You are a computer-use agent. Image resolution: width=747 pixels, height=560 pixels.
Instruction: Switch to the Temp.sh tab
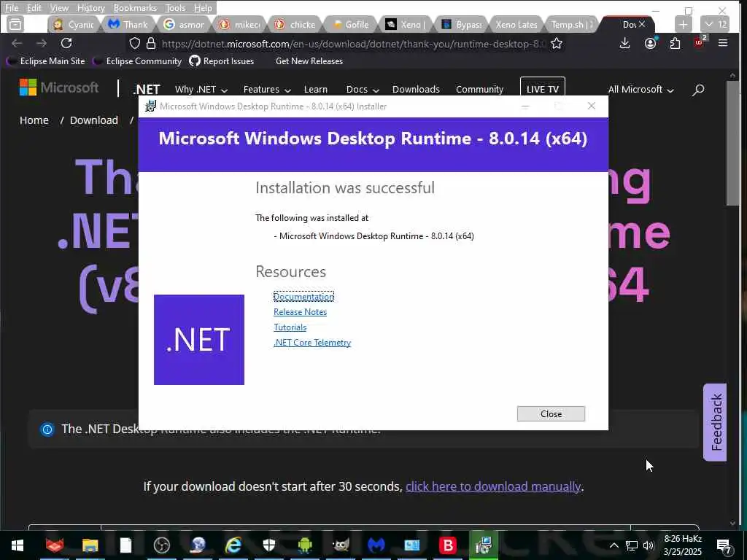click(x=572, y=24)
